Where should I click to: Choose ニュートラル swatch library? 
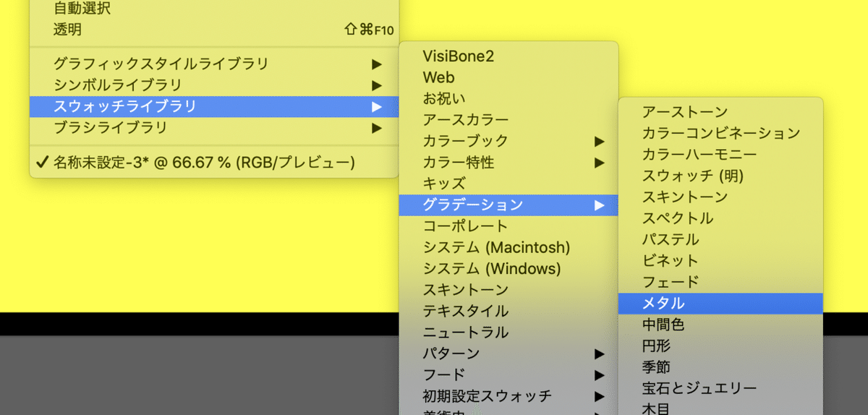pos(509,333)
